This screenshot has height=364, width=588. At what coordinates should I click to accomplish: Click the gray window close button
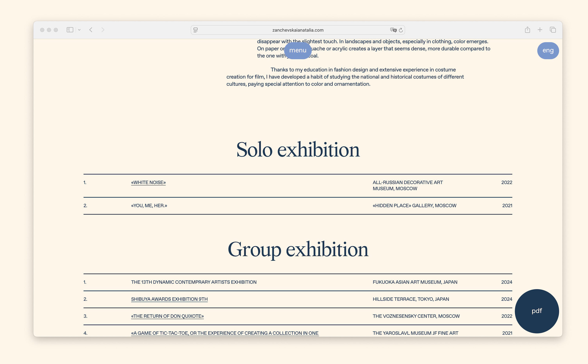[42, 30]
